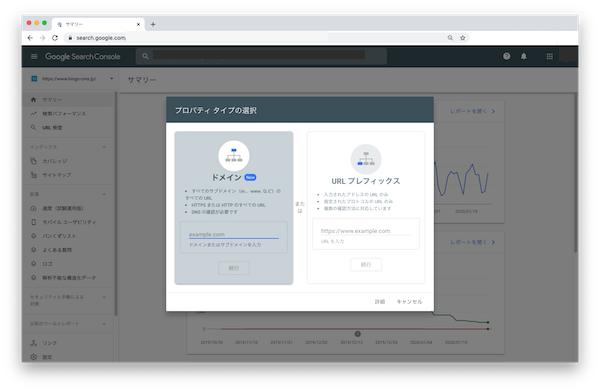Open lower レポートを開く link
This screenshot has height=391, width=600.
click(x=473, y=242)
